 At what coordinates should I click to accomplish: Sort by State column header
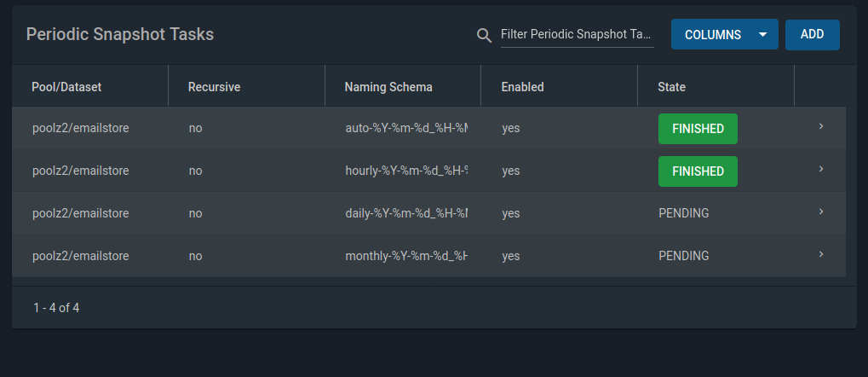click(671, 87)
